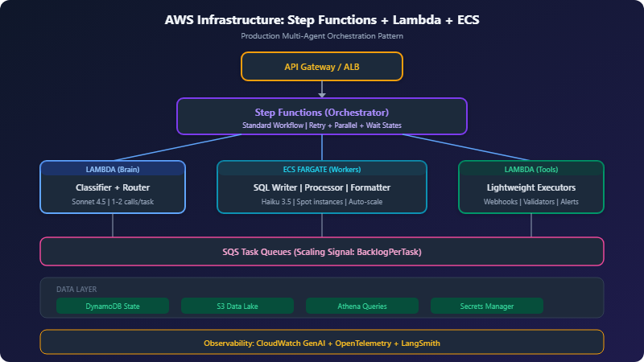The width and height of the screenshot is (644, 362).
Task: Select the Observability CloudWatch GenAI bar
Action: (x=321, y=343)
